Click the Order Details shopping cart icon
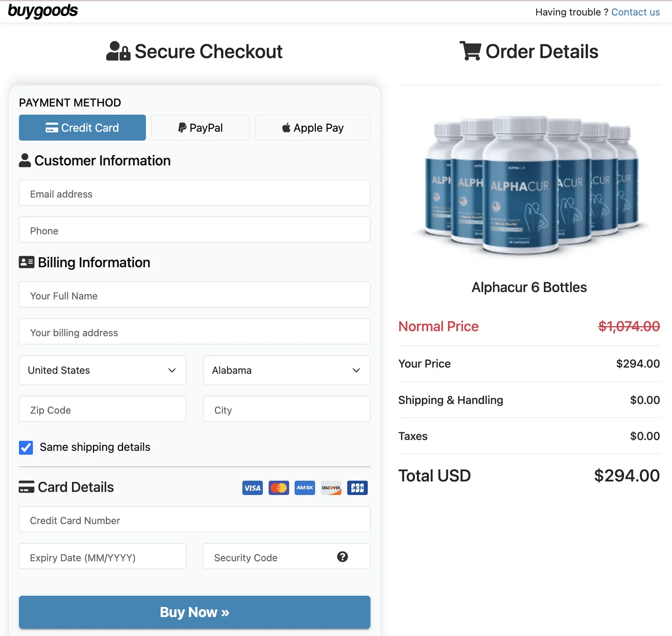Screen dimensions: 672x636 (470, 51)
